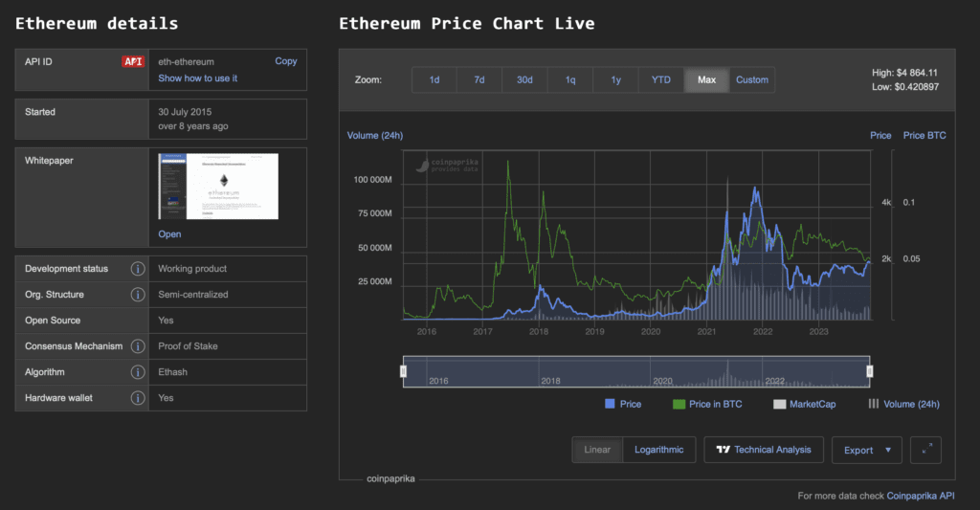Screen dimensions: 980x510
Task: Set zoom range to YTD
Action: click(x=661, y=80)
